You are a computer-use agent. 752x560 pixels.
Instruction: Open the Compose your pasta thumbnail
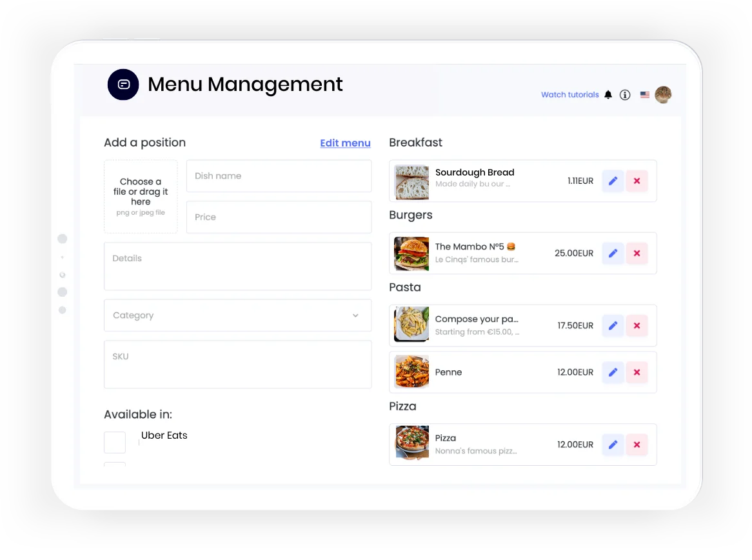point(411,325)
